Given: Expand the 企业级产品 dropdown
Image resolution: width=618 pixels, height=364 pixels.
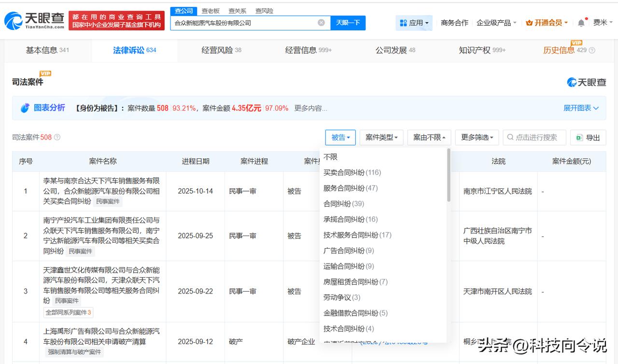Looking at the screenshot, I should pyautogui.click(x=496, y=23).
